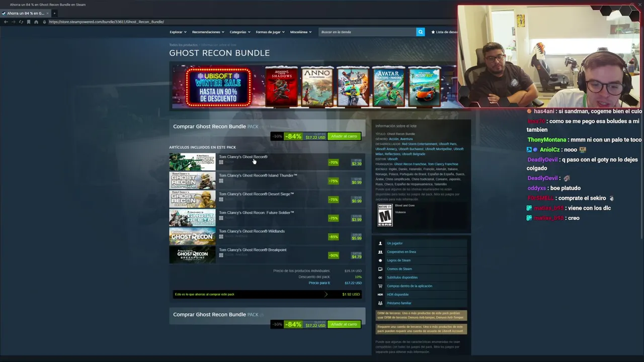Click the closed captions subtitles icon

380,278
